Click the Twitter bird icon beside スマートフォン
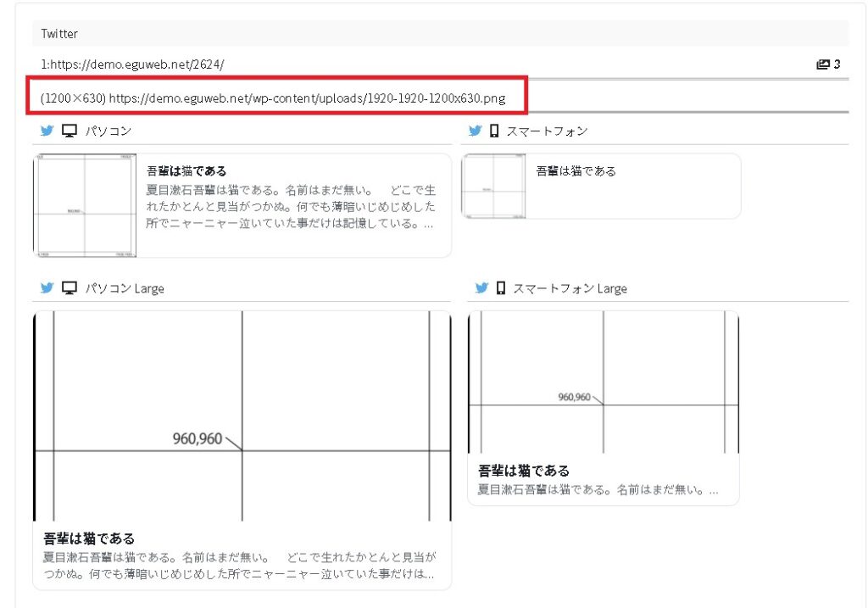Image resolution: width=868 pixels, height=608 pixels. (476, 131)
